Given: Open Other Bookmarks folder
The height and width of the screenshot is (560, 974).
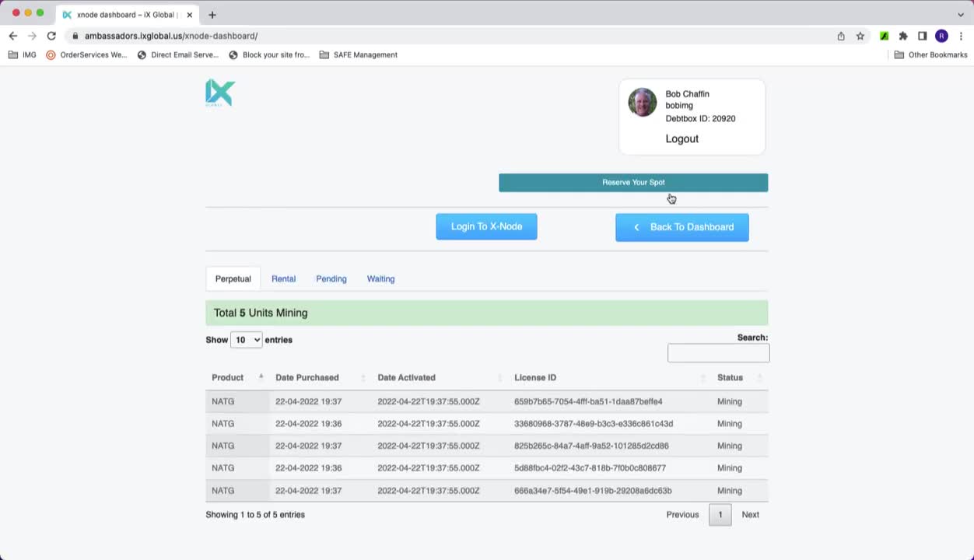Looking at the screenshot, I should pyautogui.click(x=930, y=55).
